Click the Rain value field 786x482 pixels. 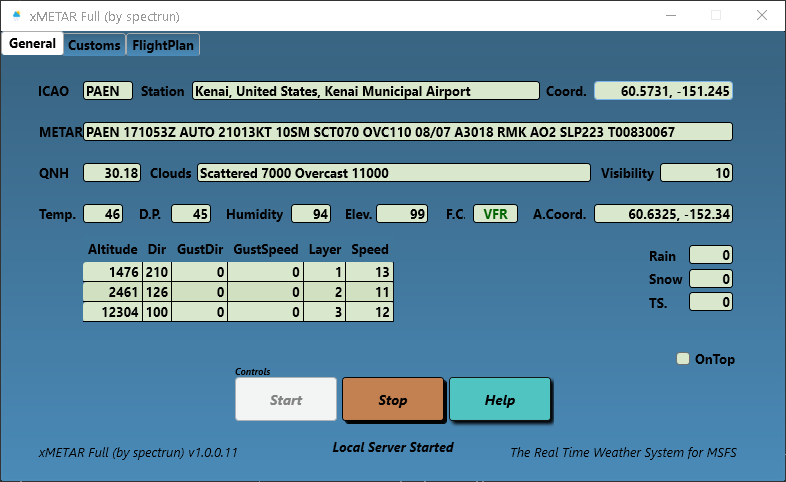point(711,255)
